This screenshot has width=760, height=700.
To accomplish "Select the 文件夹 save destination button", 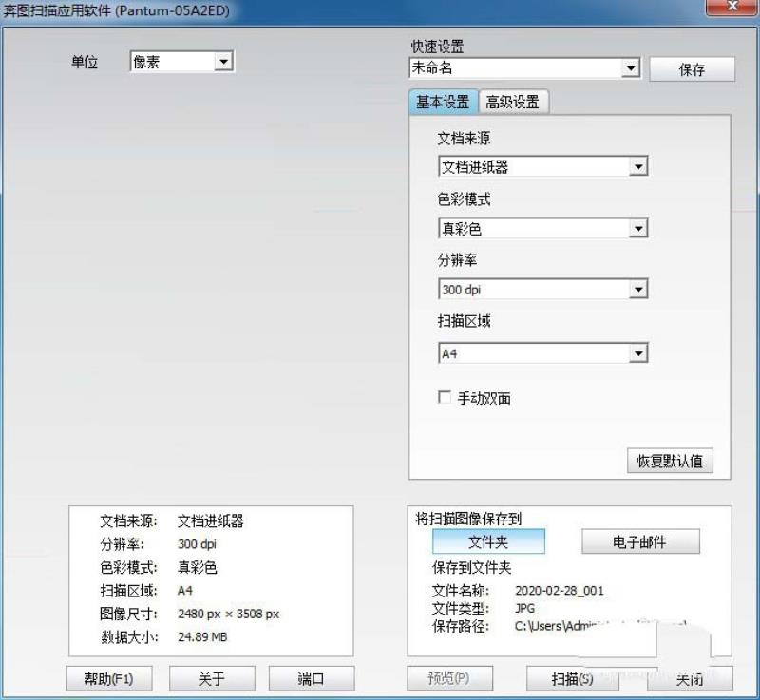I will click(x=488, y=541).
